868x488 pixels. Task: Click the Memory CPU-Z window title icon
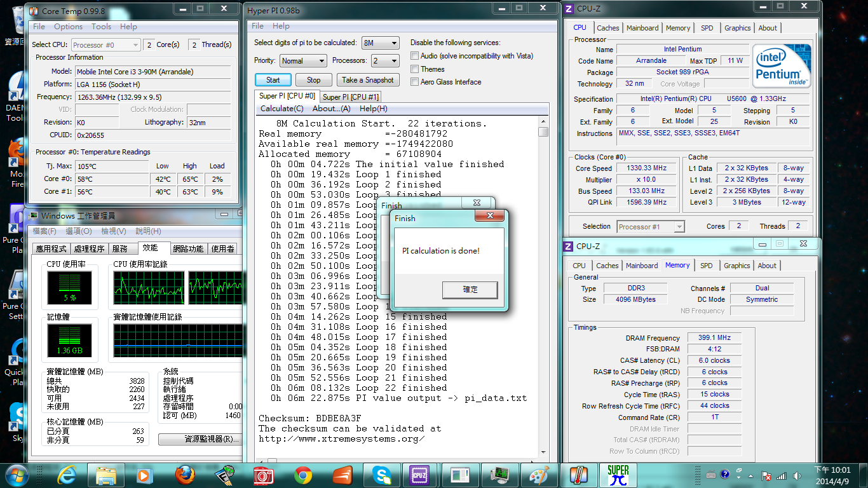click(x=569, y=246)
